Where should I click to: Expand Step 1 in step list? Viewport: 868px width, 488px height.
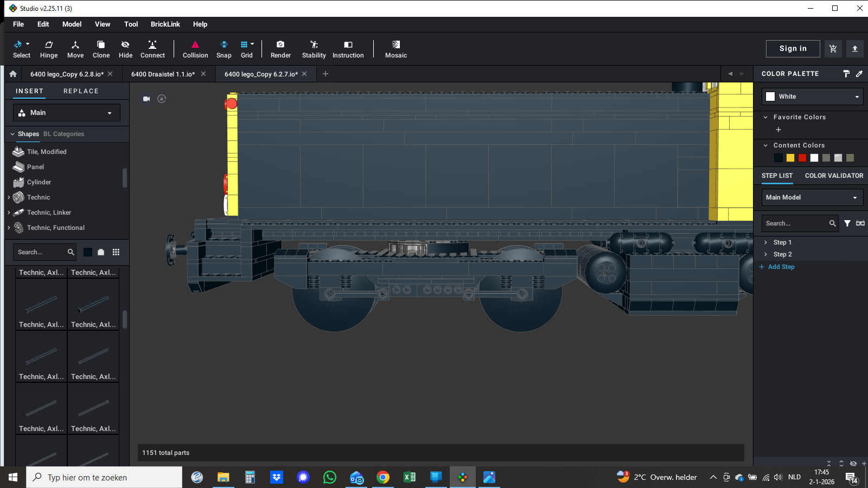tap(765, 242)
